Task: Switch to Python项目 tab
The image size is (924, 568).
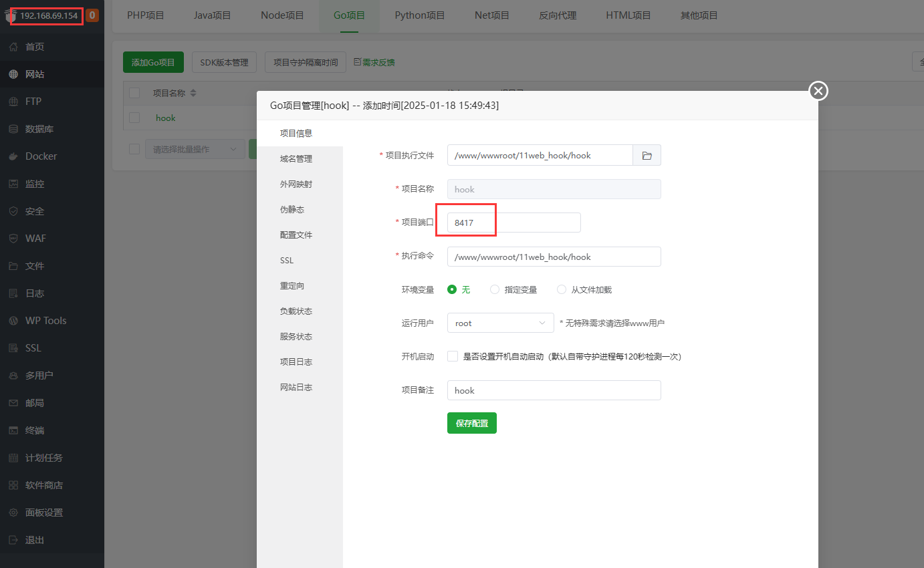Action: [420, 15]
